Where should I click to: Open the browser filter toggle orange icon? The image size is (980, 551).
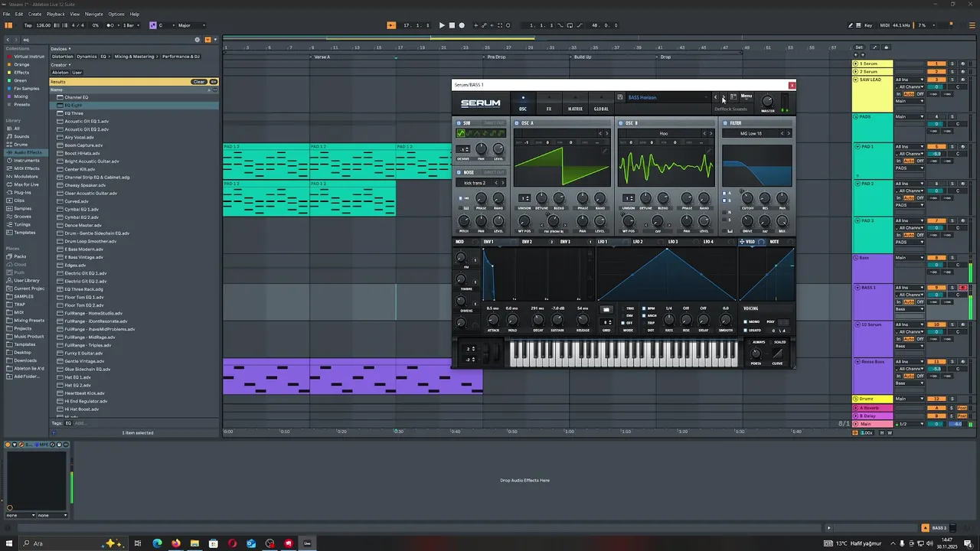pyautogui.click(x=207, y=39)
